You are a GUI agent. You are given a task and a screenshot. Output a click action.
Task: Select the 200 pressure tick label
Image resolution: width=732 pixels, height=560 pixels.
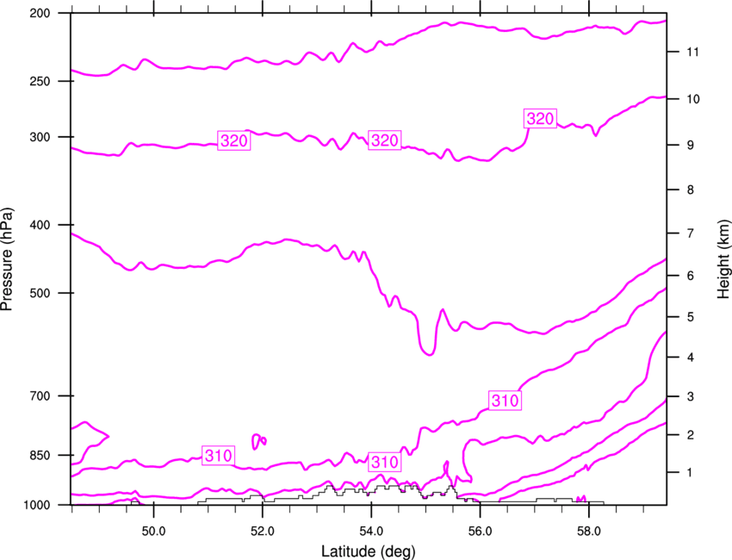coord(40,13)
